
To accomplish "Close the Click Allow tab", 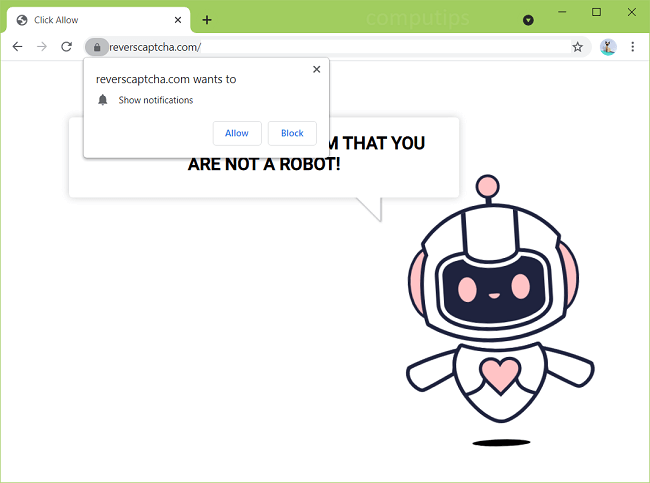I will (178, 20).
